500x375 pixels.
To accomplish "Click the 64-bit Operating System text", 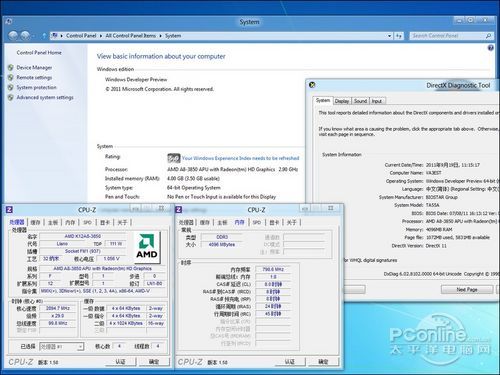I will coord(194,188).
